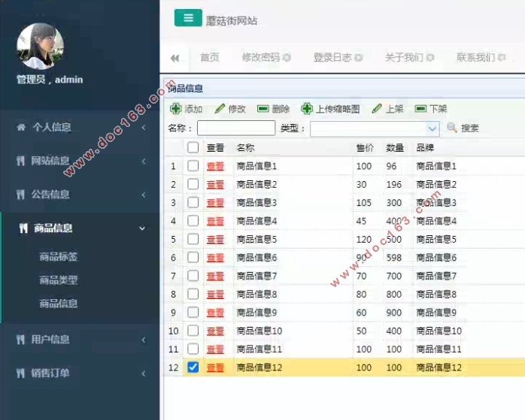Expand the 网站信息 sidebar chevron

tap(144, 162)
